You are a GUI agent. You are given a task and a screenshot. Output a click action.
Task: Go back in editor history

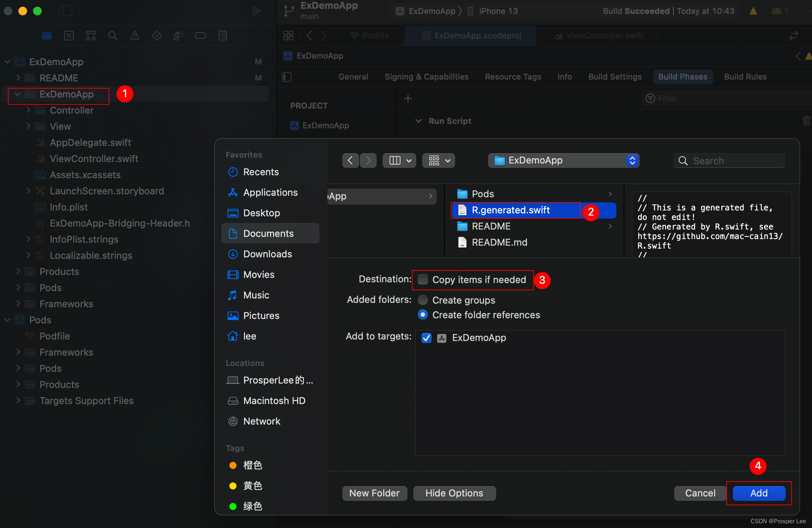coord(309,36)
